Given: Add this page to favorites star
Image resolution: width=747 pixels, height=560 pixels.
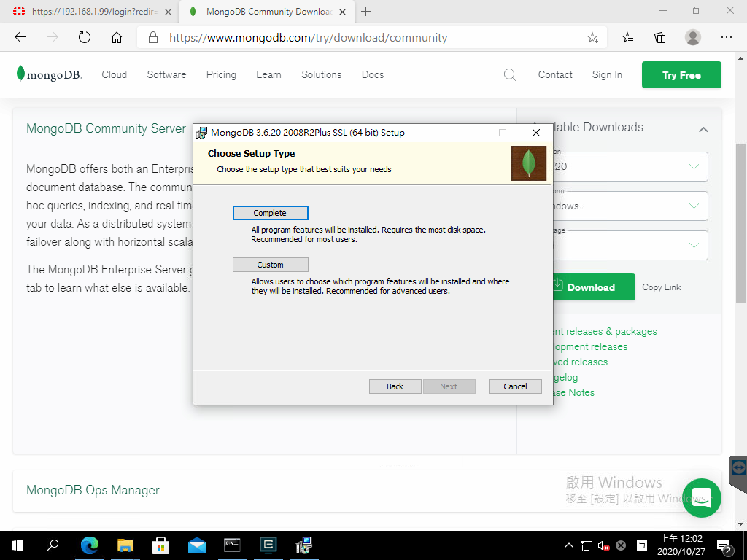Looking at the screenshot, I should pos(592,38).
